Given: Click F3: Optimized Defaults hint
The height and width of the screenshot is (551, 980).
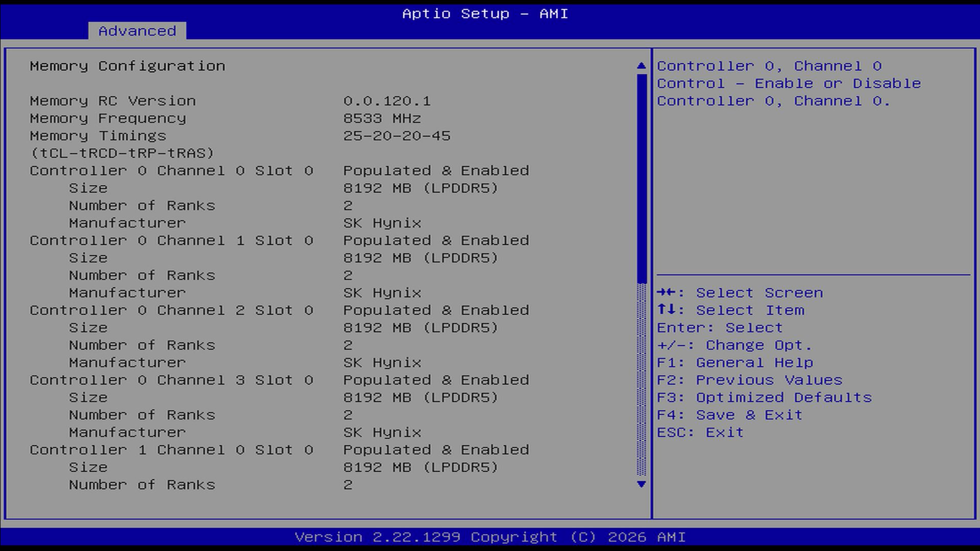Looking at the screenshot, I should click(x=764, y=397).
